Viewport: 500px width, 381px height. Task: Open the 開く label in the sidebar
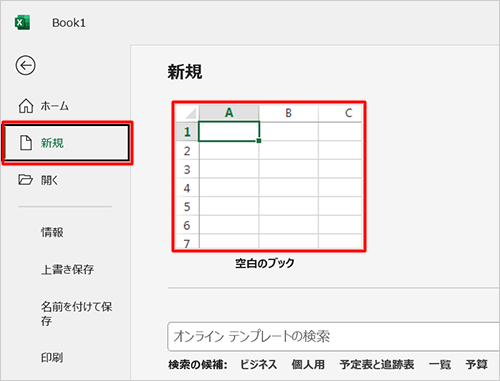click(49, 180)
